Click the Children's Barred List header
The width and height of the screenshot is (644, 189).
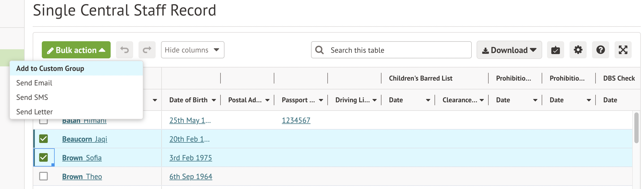pyautogui.click(x=421, y=78)
